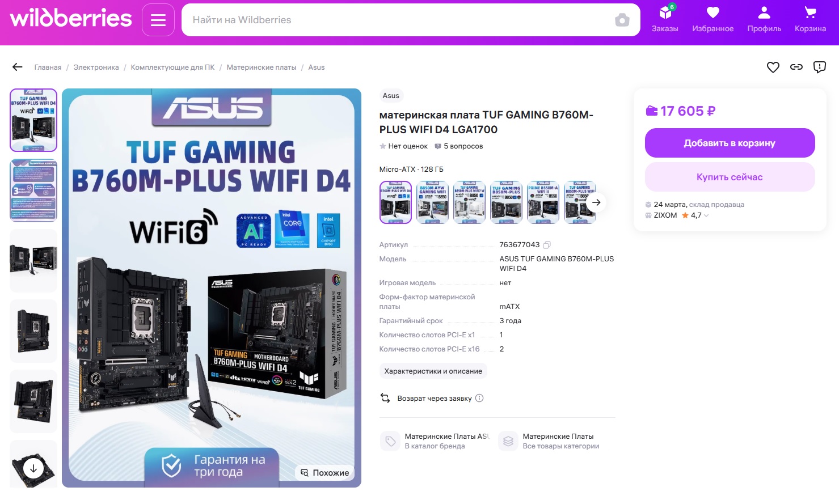Open Заказы orders icon
The height and width of the screenshot is (504, 839).
point(665,19)
